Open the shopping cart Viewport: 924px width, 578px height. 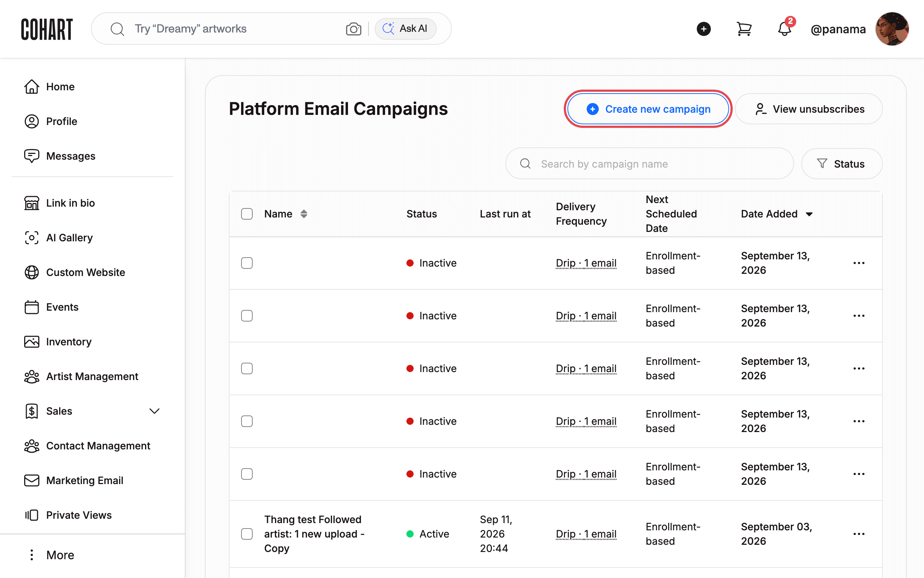(x=744, y=29)
